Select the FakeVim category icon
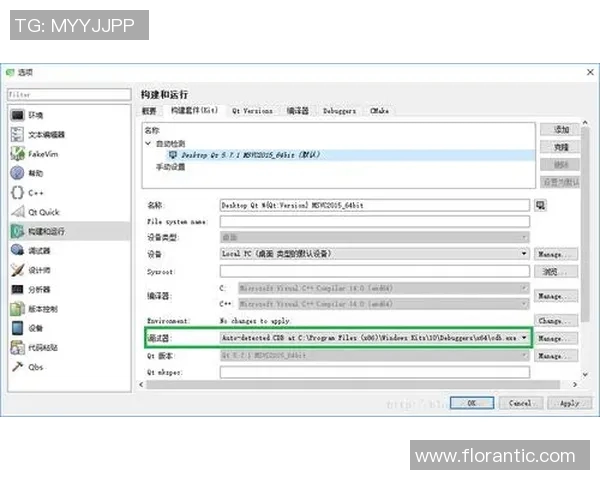Screen dimensions: 600x480 point(18,154)
